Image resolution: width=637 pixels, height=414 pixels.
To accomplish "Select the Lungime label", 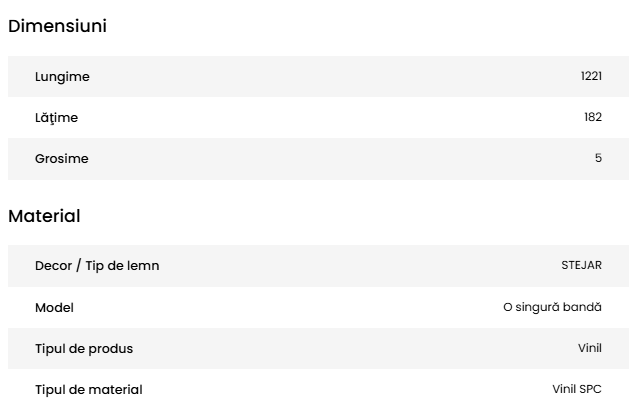I will (x=62, y=77).
